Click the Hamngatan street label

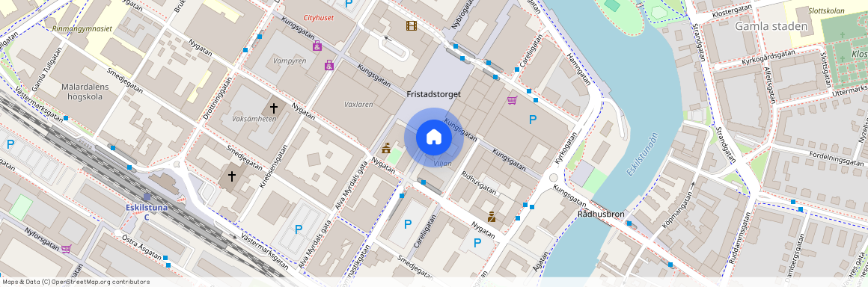coord(578,69)
